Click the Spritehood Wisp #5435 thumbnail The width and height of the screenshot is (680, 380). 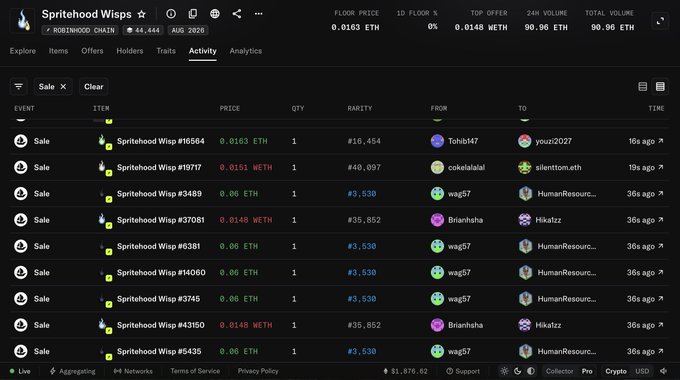[103, 351]
